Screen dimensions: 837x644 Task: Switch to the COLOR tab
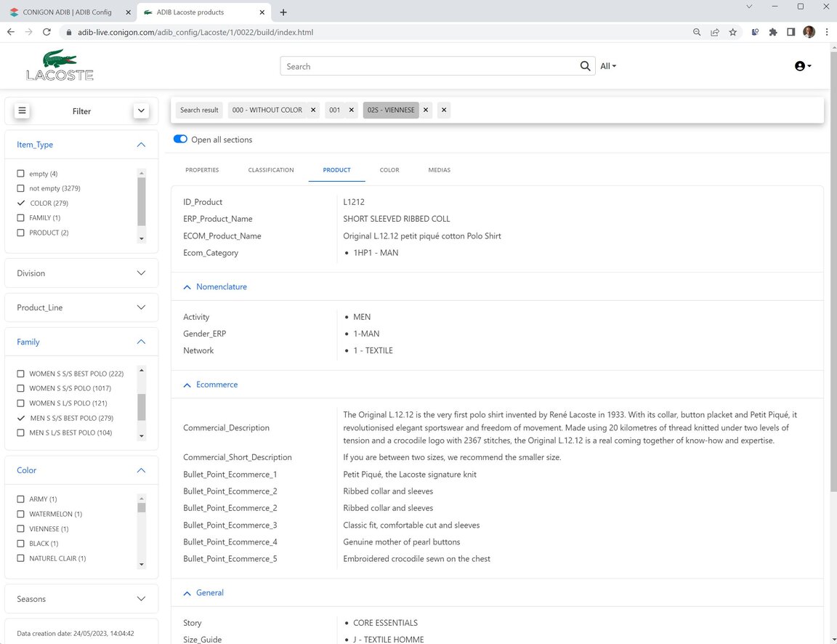(x=389, y=170)
